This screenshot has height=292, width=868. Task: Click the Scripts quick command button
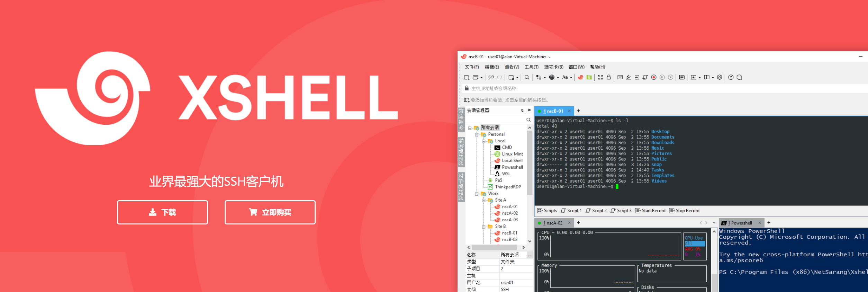pos(547,211)
